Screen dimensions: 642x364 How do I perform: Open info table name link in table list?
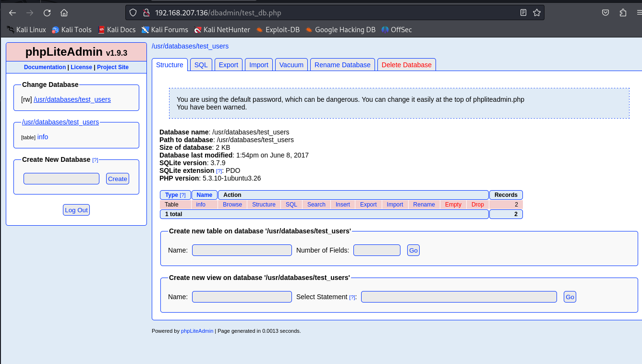[x=201, y=205]
